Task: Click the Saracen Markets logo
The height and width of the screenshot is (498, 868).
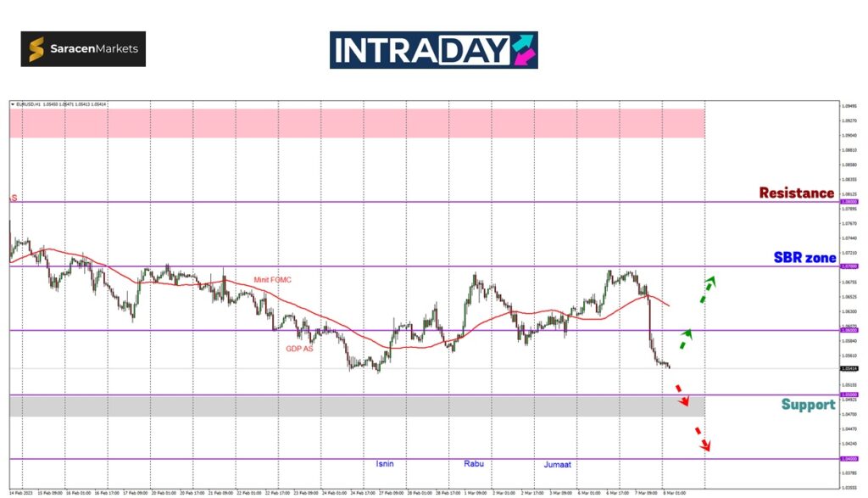Action: (x=83, y=49)
